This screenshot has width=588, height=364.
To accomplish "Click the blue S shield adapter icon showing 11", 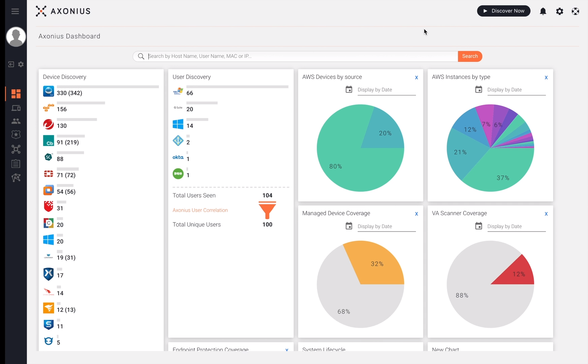I will [49, 325].
